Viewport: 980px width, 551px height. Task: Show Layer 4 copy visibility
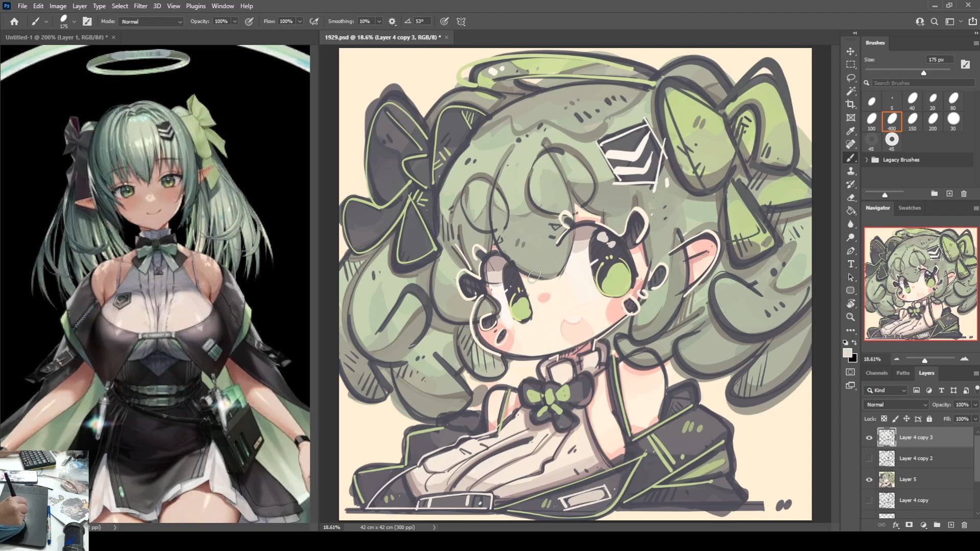(869, 500)
